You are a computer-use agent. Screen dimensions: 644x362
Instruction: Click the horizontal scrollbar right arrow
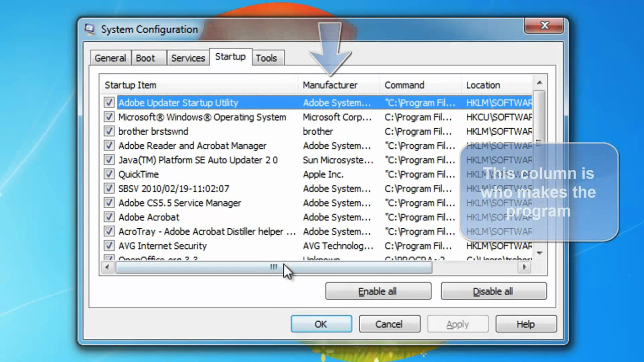(x=524, y=267)
